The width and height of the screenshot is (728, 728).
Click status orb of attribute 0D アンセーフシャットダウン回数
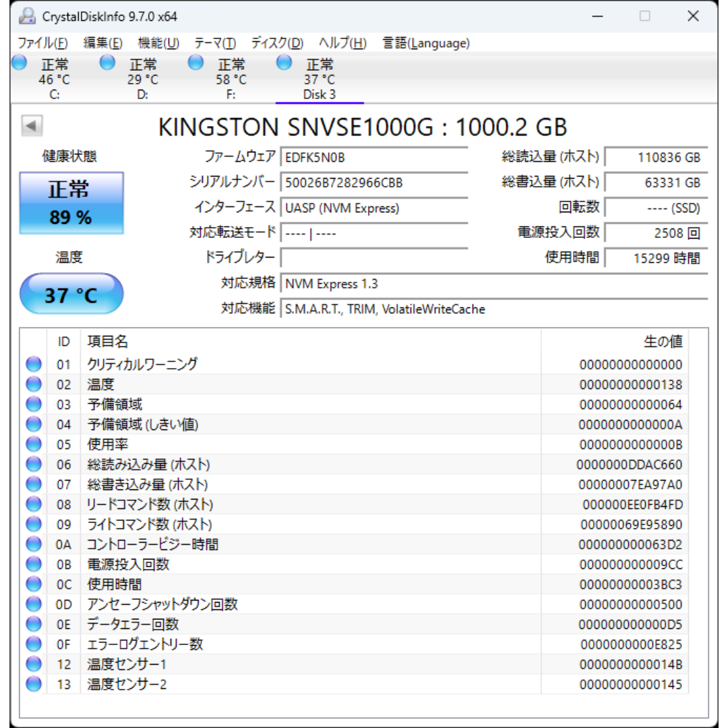[x=34, y=603]
